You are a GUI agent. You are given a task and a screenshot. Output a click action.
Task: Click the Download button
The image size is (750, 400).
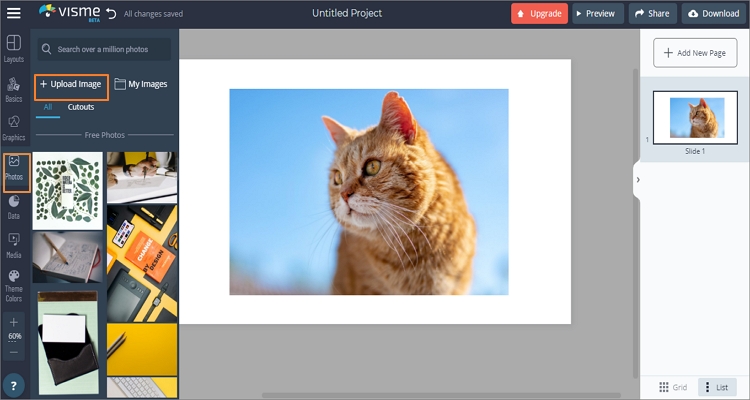[x=714, y=13]
